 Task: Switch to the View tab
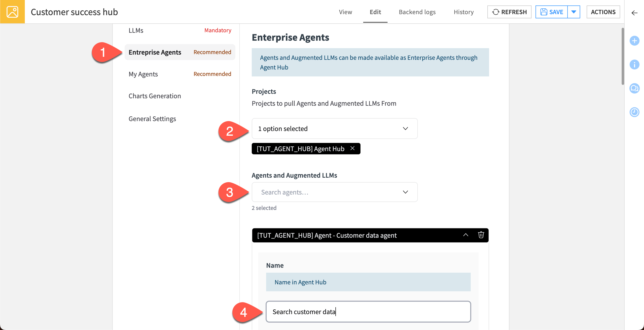[x=345, y=12]
